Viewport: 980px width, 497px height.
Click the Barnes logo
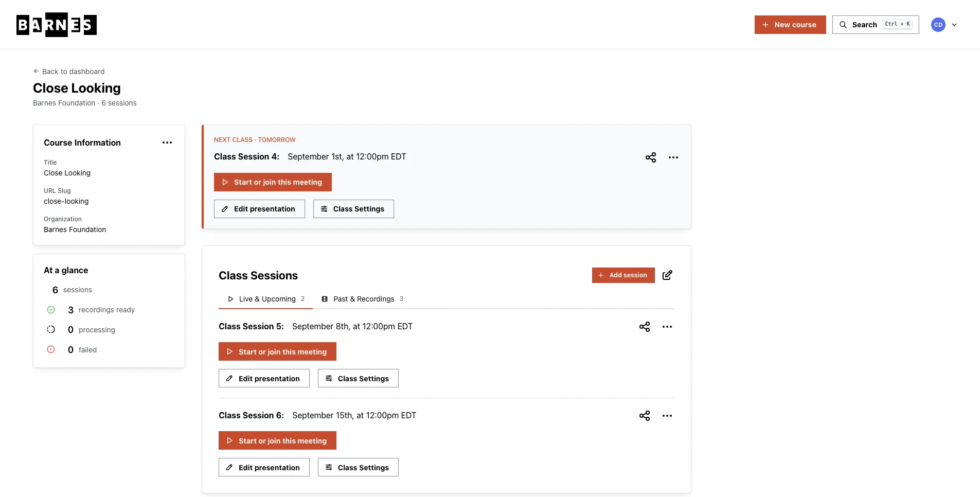pos(57,25)
